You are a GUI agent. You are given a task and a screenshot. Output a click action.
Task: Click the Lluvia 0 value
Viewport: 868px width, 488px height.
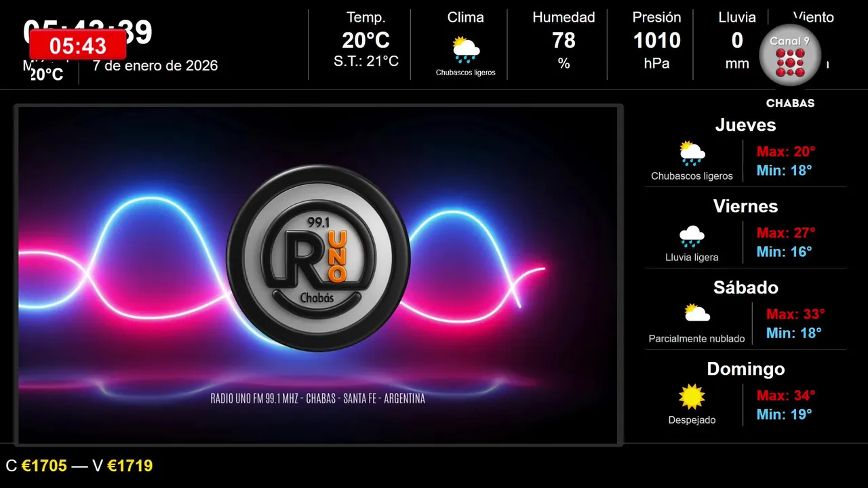737,41
